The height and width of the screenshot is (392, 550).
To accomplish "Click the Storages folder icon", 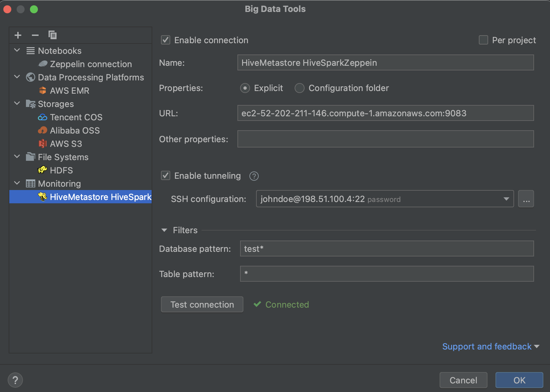I will pos(31,104).
